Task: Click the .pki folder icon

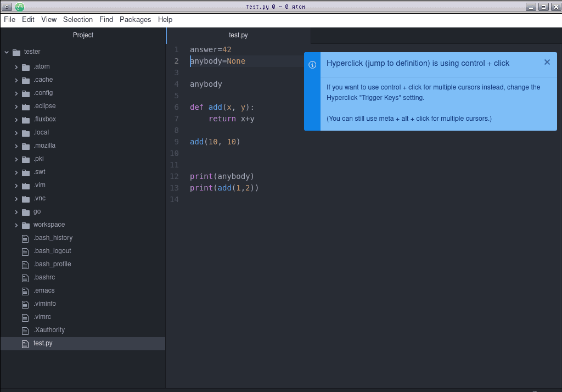Action: tap(26, 160)
